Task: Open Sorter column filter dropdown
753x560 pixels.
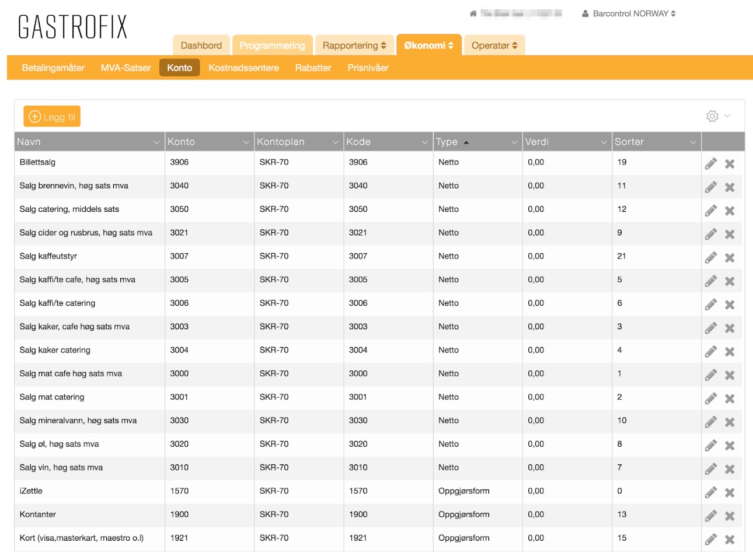Action: coord(693,142)
